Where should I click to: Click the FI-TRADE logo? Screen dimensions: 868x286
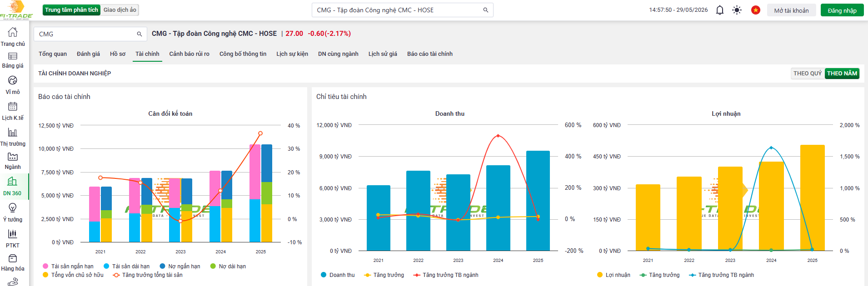pyautogui.click(x=16, y=10)
